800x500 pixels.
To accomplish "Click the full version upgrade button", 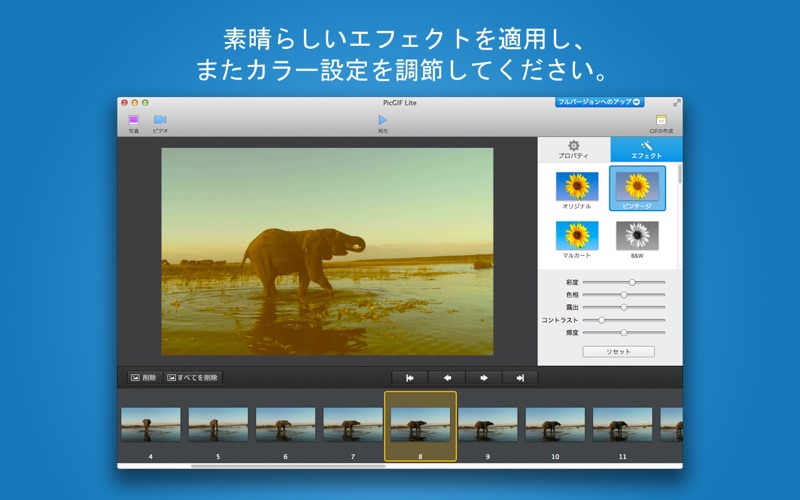I will coord(599,102).
